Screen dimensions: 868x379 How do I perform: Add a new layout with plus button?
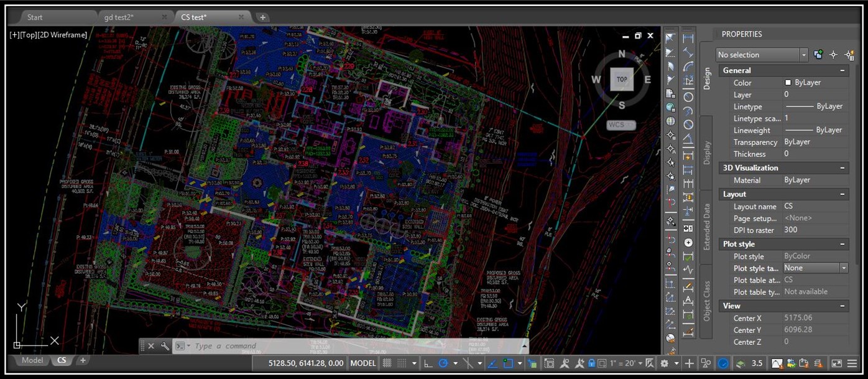(82, 360)
